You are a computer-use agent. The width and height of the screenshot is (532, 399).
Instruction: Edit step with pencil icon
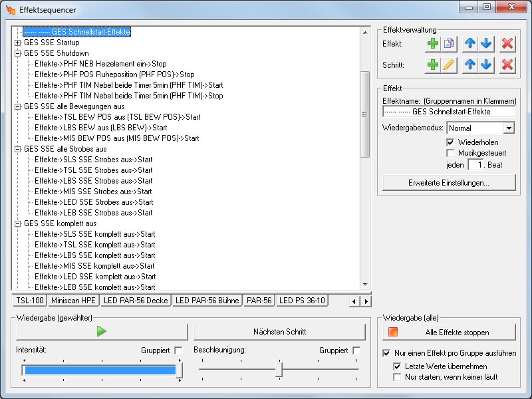coord(449,65)
